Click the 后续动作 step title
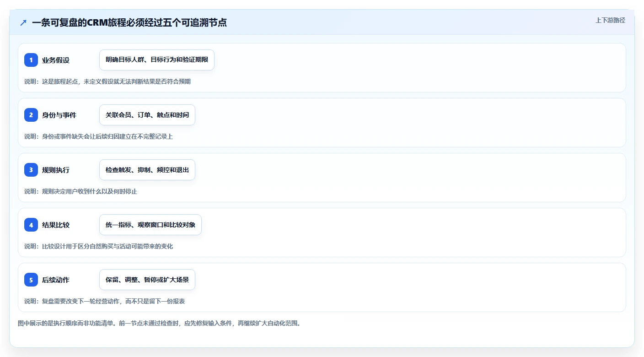 coord(56,280)
